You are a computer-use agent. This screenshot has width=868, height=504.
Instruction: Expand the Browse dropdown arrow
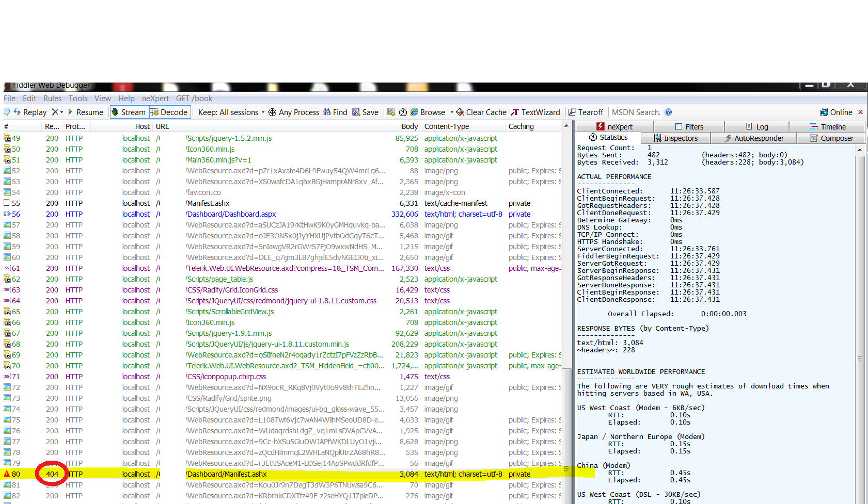coord(452,112)
